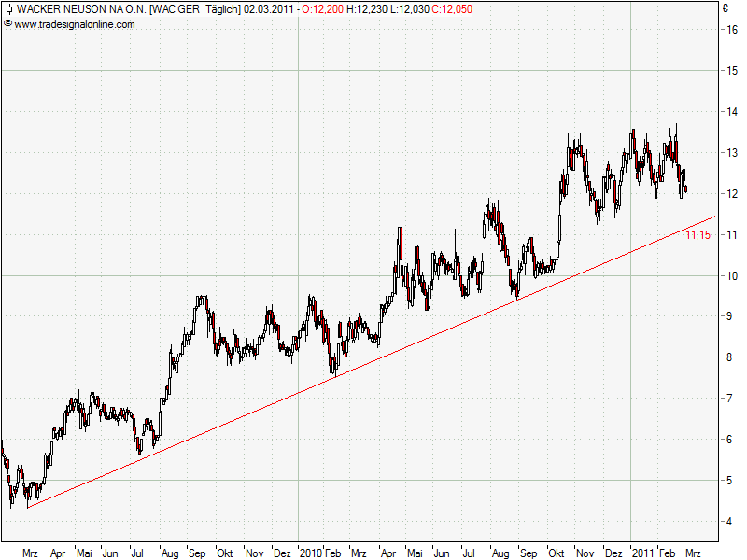Viewport: 747px width, 560px height.
Task: Click the candlestick symbol icon before WACKER NEUSON
Action: click(x=8, y=9)
